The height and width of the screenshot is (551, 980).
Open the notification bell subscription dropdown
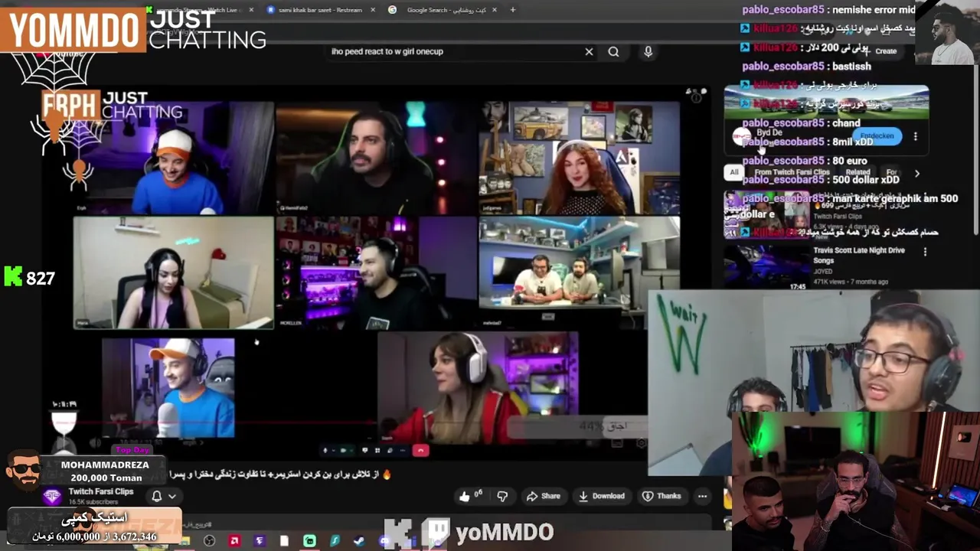click(x=163, y=496)
